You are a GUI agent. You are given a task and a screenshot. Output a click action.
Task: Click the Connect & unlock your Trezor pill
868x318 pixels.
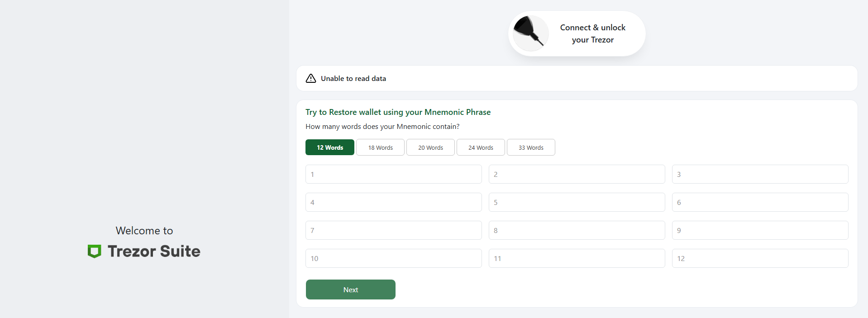(x=577, y=33)
